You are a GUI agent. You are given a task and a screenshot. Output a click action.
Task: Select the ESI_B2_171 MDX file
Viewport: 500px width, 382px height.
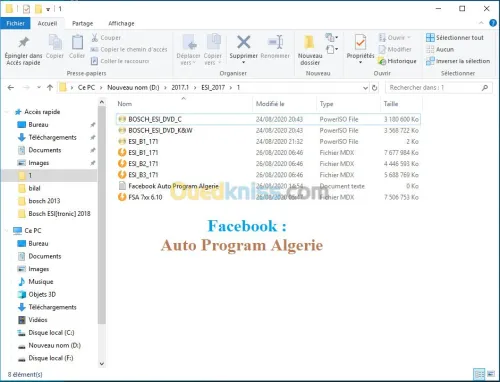click(x=268, y=164)
